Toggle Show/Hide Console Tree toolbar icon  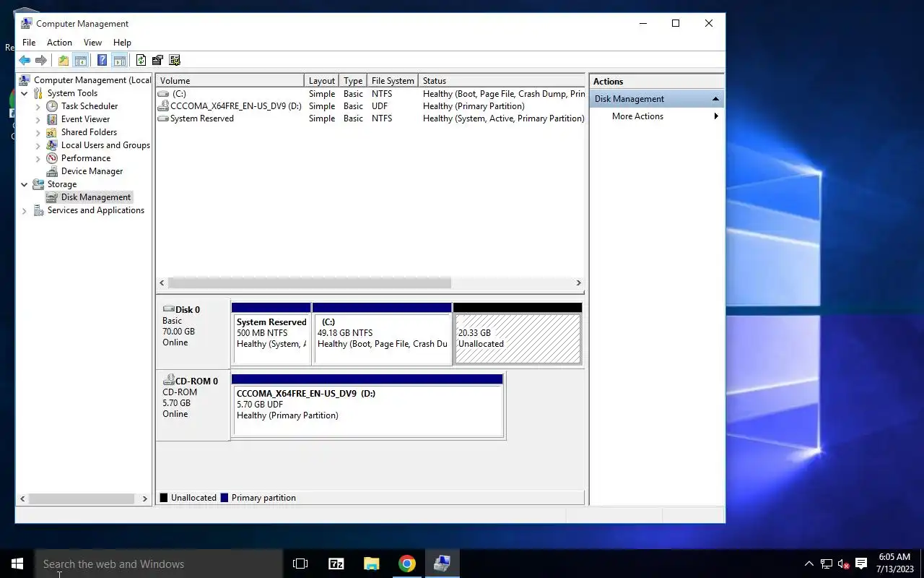[81, 61]
